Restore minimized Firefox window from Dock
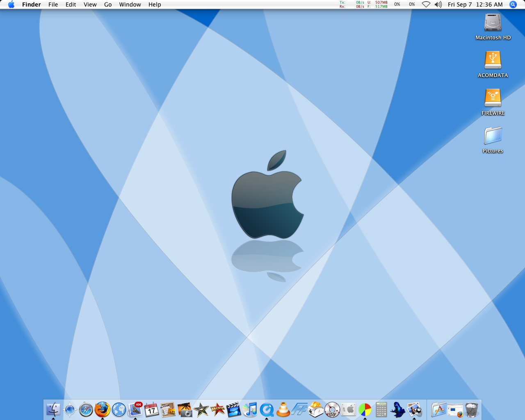525x420 pixels. pos(455,409)
